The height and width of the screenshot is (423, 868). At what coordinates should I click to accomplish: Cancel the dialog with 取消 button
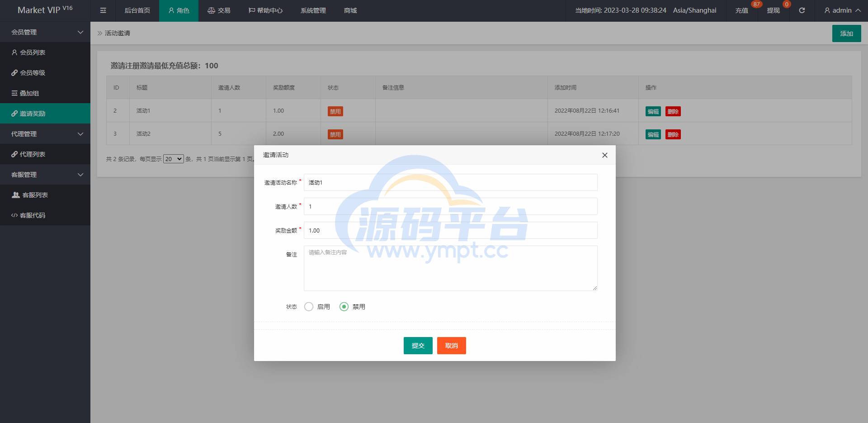451,346
